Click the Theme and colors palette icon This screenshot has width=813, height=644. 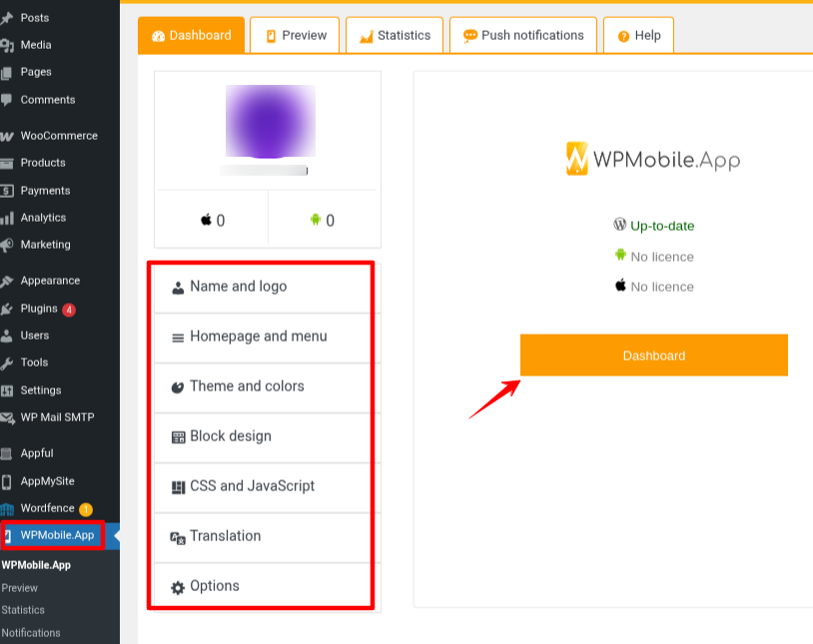(x=178, y=387)
